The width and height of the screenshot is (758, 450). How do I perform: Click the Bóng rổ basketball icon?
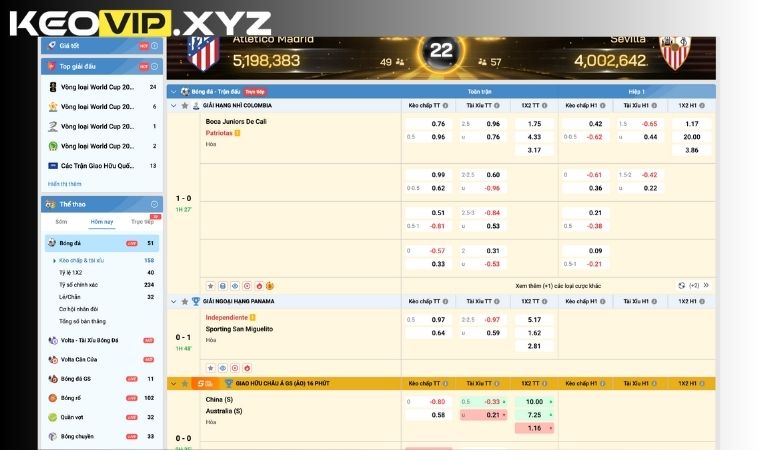click(52, 398)
